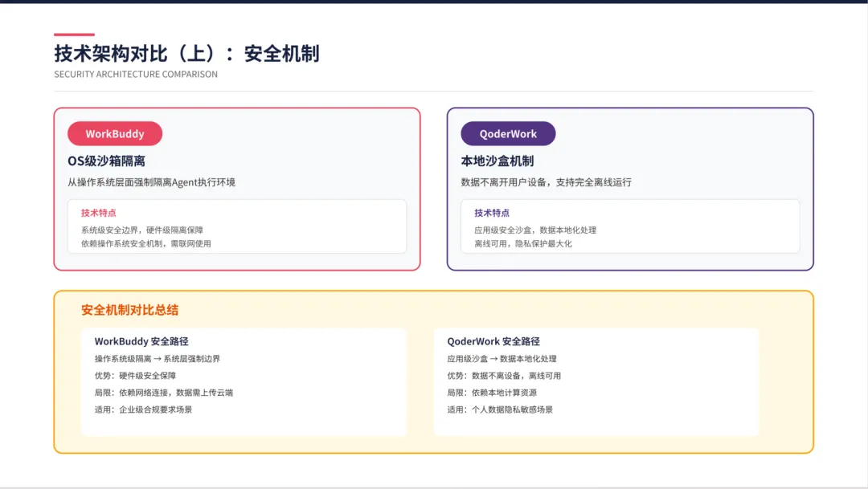Select line 操作系统级隔离 → 系统层强制边界
Screen dimensions: 868x489
tap(158, 358)
